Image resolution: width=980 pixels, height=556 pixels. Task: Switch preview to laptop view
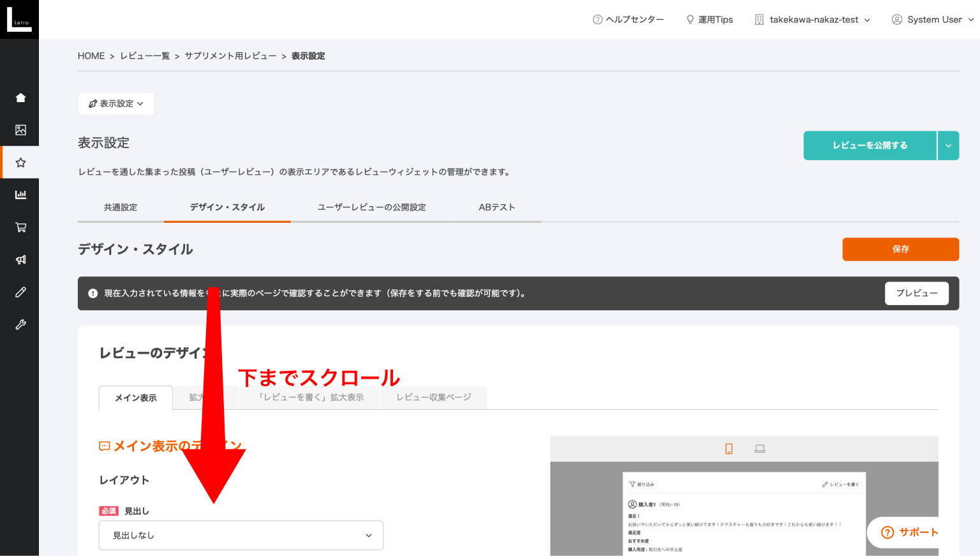(x=760, y=449)
